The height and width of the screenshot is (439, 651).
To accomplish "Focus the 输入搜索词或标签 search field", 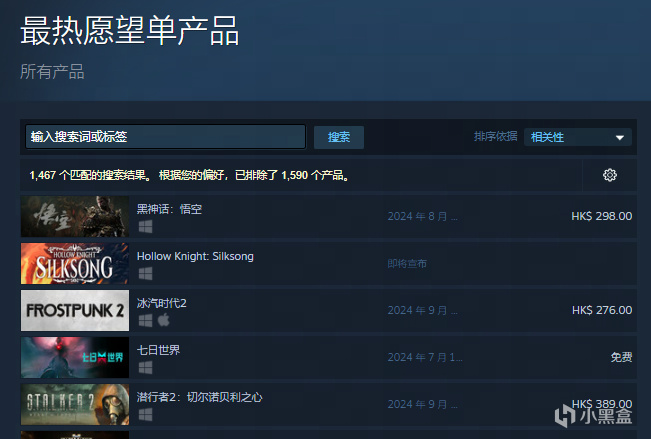I will pos(165,137).
